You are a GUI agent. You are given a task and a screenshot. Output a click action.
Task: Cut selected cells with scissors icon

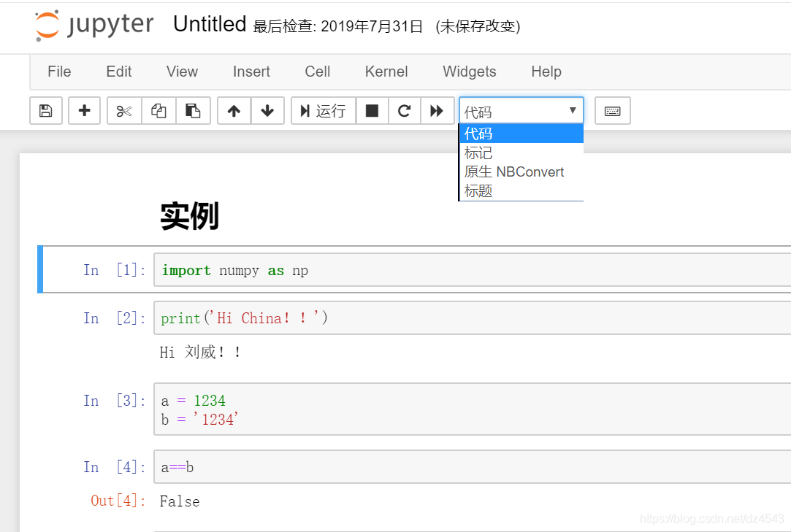point(124,110)
